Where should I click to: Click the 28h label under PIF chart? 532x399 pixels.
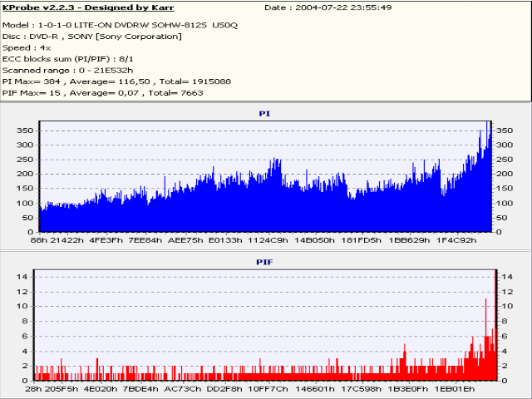click(x=33, y=389)
